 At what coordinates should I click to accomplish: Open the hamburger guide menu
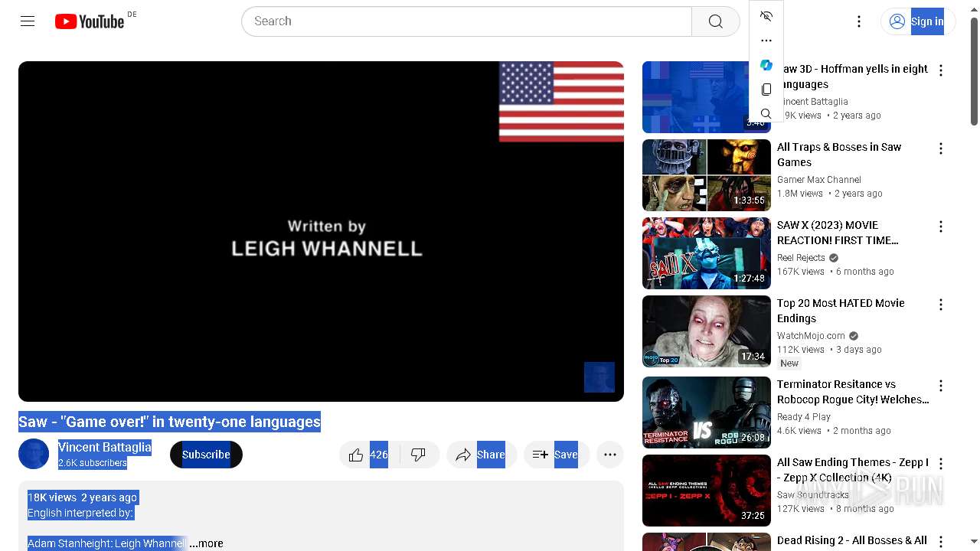tap(28, 21)
